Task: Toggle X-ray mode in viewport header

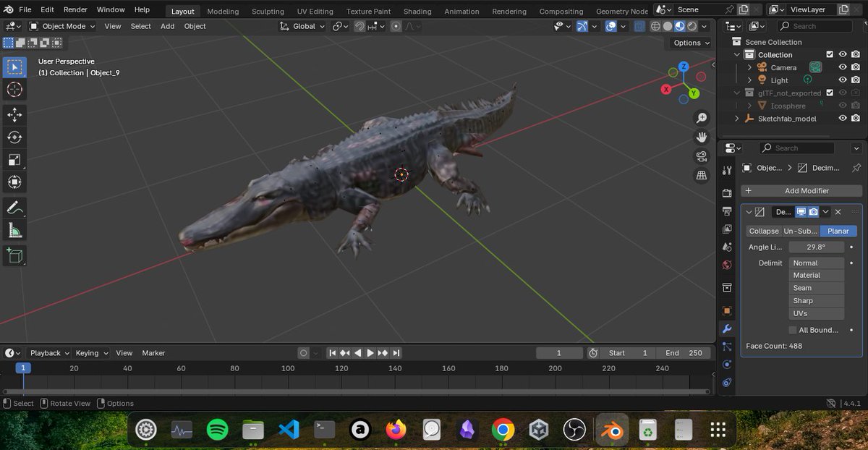Action: 639,26
